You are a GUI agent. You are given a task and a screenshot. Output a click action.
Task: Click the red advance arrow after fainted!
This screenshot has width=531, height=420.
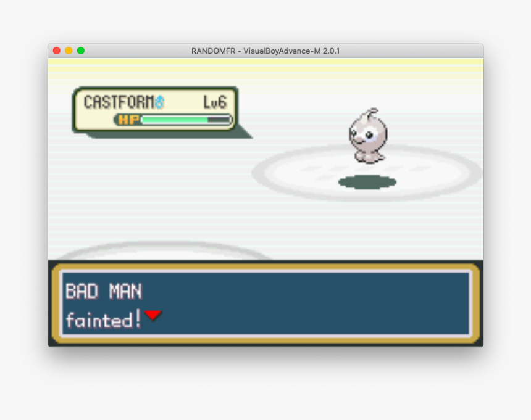(x=153, y=316)
